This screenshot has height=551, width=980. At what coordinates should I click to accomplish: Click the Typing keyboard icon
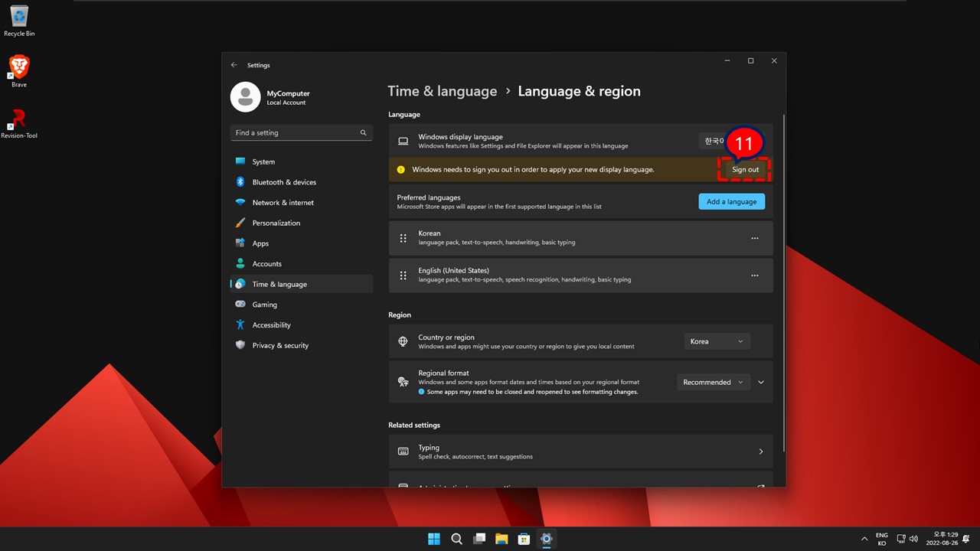pos(403,452)
